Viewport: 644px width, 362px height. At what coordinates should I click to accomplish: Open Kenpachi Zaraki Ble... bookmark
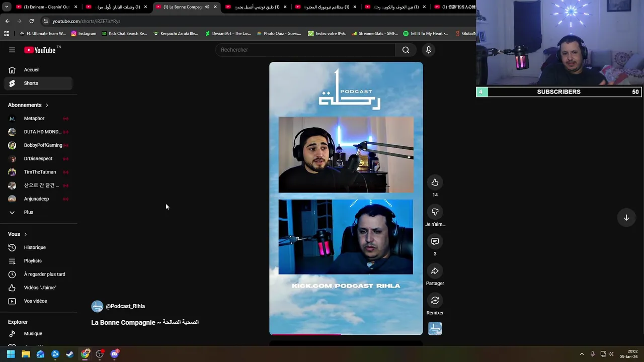[176, 34]
